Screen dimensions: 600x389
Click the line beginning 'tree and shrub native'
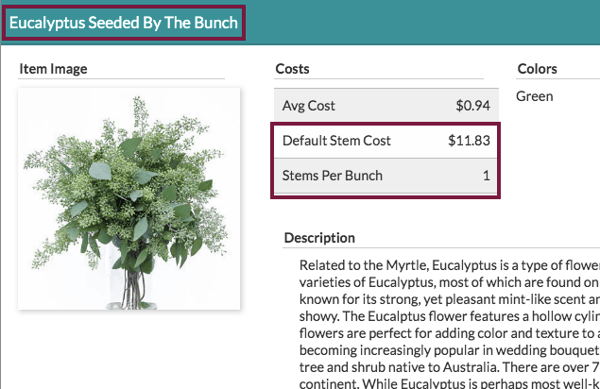tap(449, 367)
